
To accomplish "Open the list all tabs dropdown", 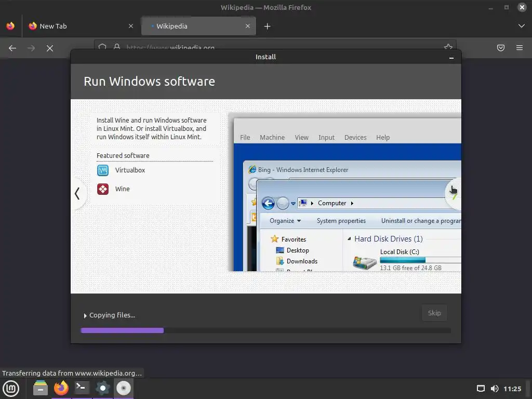I will pyautogui.click(x=522, y=26).
